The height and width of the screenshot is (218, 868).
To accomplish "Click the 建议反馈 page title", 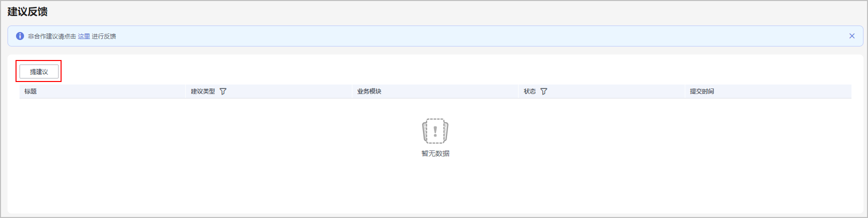I will point(28,11).
